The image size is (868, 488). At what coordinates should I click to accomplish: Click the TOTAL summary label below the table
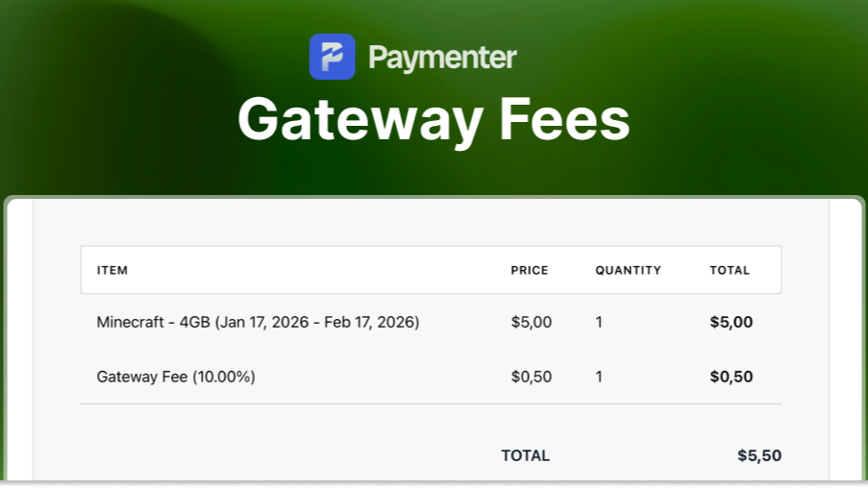tap(525, 455)
